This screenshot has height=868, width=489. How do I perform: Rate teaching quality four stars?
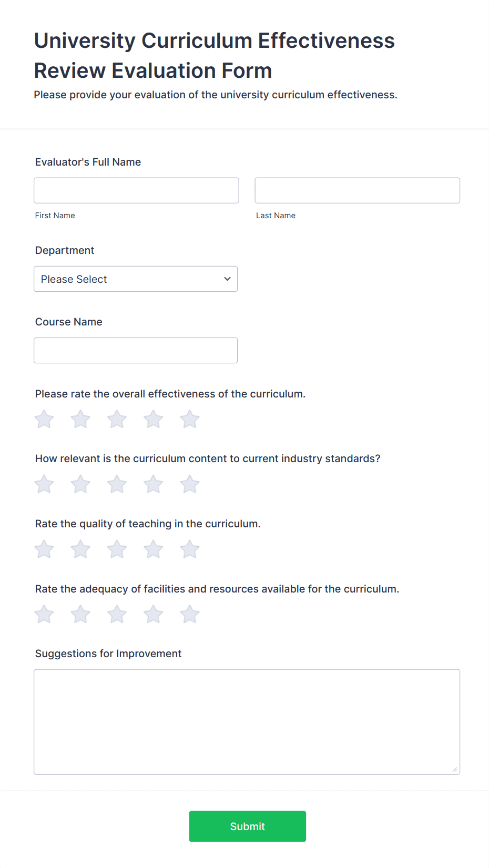point(153,549)
